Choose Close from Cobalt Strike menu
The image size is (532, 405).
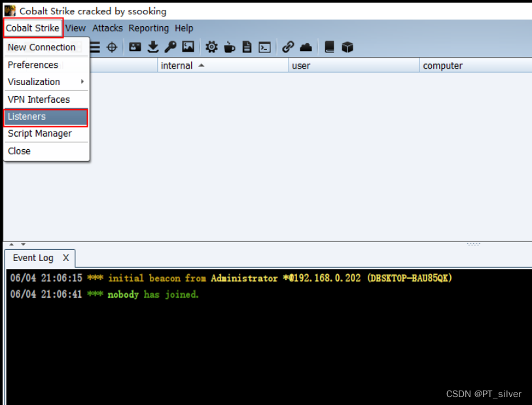coord(46,151)
